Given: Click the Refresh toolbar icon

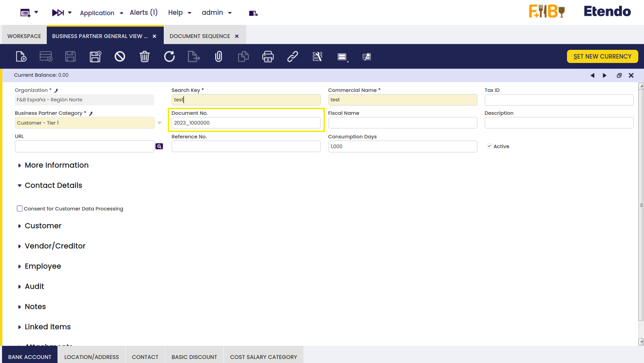Looking at the screenshot, I should (x=169, y=57).
